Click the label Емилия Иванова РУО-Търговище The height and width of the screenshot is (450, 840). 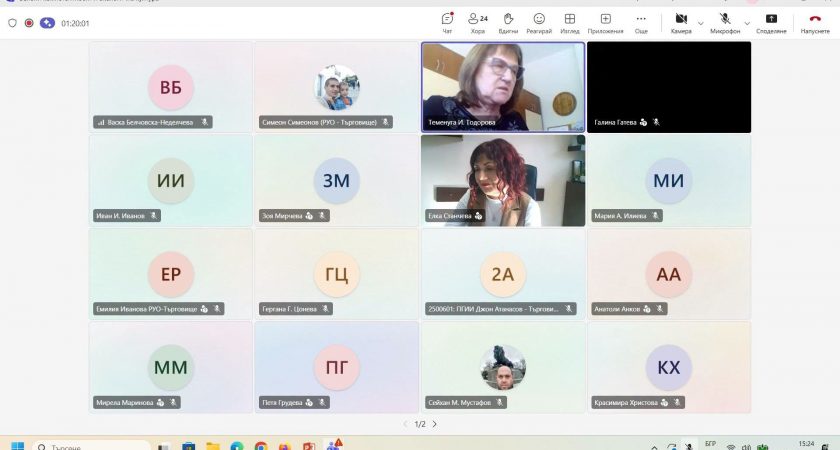pos(147,309)
